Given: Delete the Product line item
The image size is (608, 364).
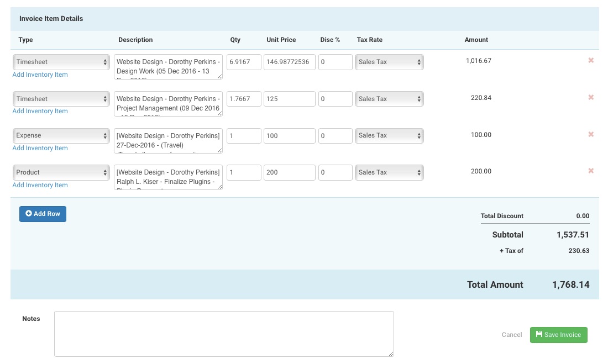Looking at the screenshot, I should pos(591,171).
